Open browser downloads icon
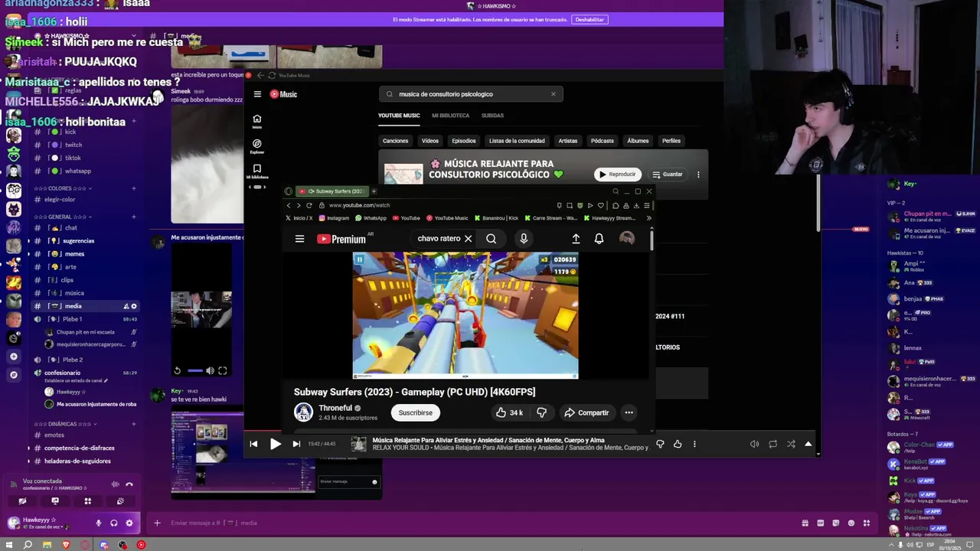 click(x=636, y=205)
